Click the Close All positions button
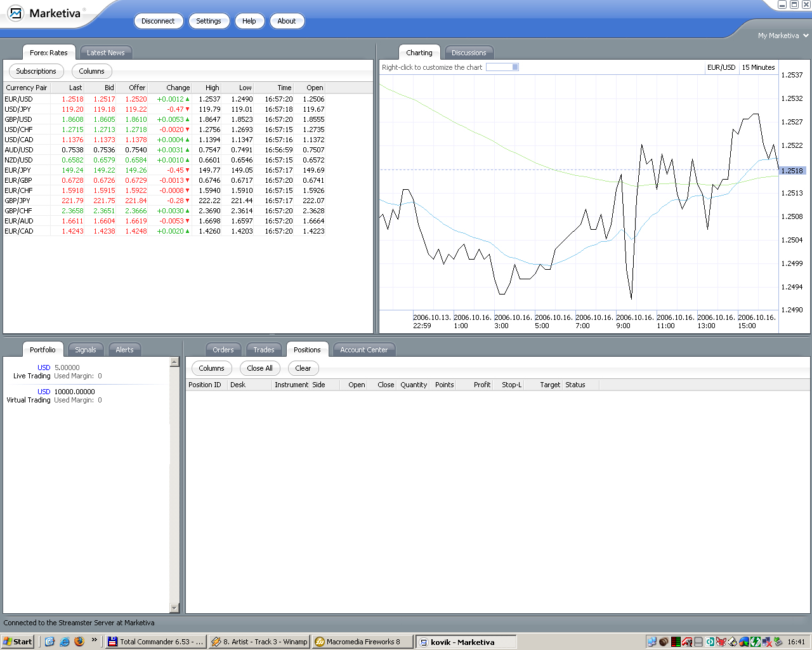The image size is (812, 650). pyautogui.click(x=259, y=368)
